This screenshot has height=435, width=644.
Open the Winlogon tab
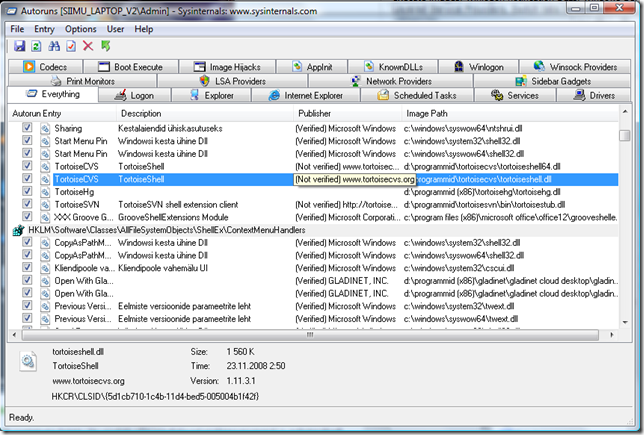[478, 67]
